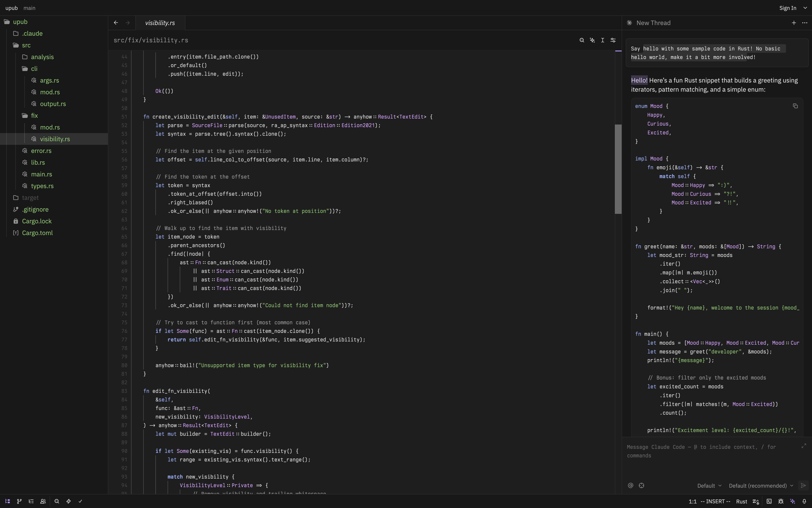The image size is (812, 508).
Task: Toggle selections menu text-cursor icon
Action: (x=603, y=40)
